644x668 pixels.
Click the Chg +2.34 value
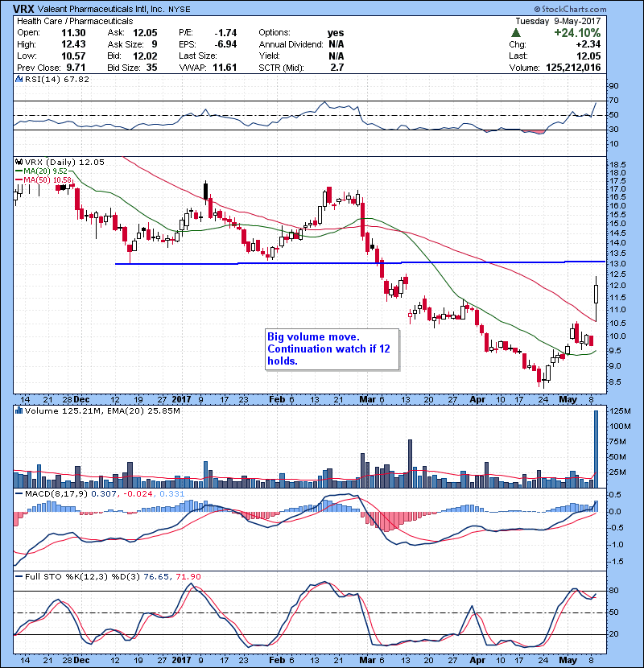coord(588,44)
